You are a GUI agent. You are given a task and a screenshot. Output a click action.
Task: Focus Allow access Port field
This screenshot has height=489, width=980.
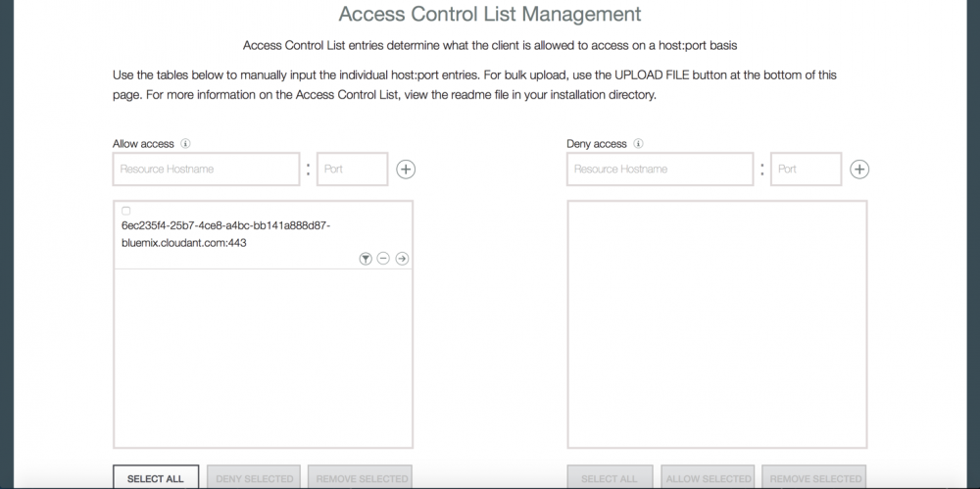[353, 169]
